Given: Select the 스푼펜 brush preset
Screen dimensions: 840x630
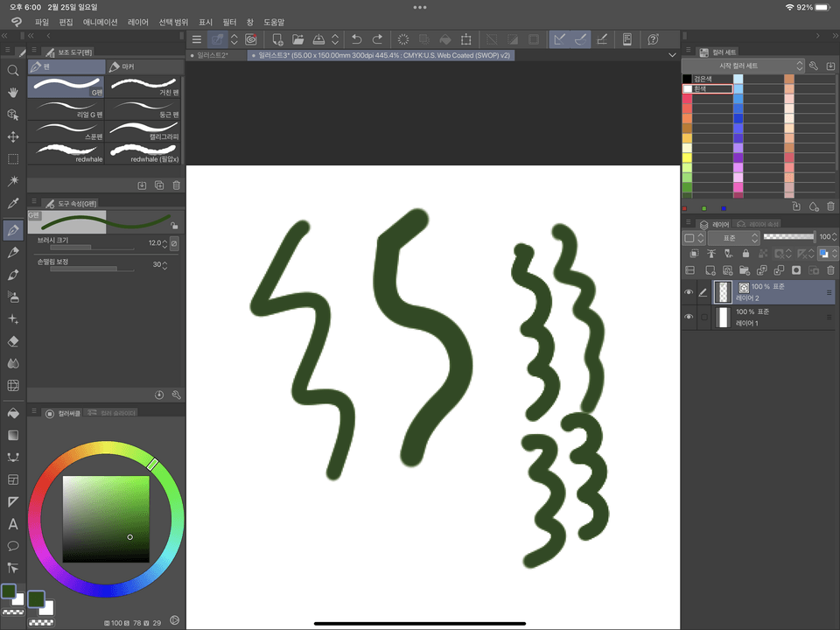Looking at the screenshot, I should click(66, 130).
